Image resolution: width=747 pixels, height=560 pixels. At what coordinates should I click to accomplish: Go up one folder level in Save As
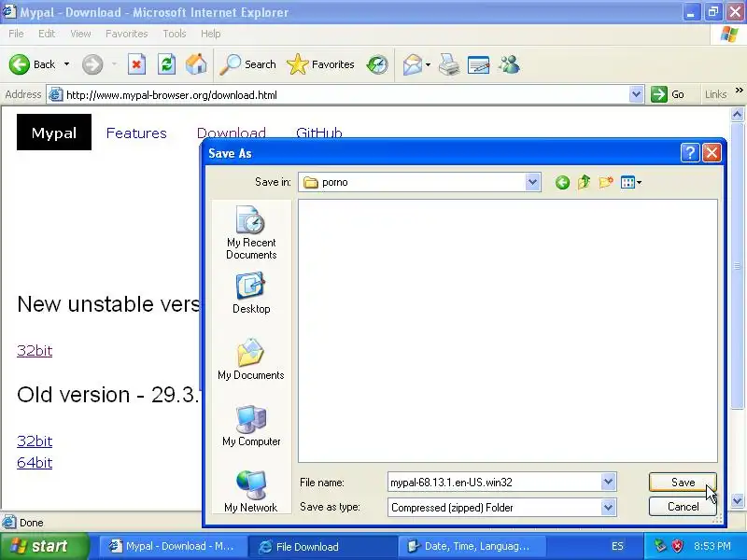pyautogui.click(x=585, y=182)
